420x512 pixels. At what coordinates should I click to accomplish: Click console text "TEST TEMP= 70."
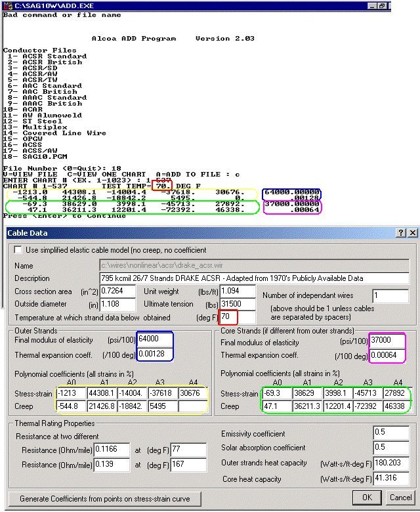[x=136, y=186]
